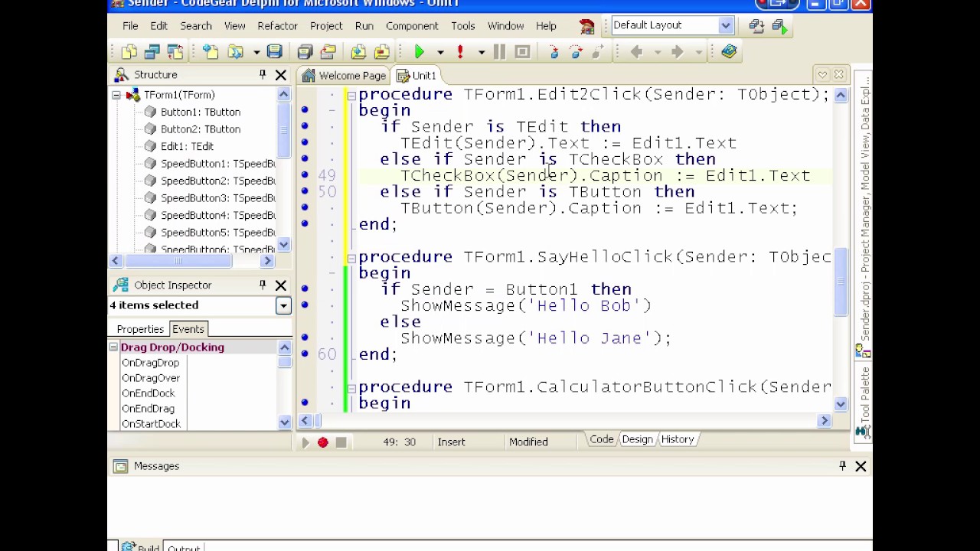Play the recorded macro in status bar
The height and width of the screenshot is (551, 980).
[305, 442]
